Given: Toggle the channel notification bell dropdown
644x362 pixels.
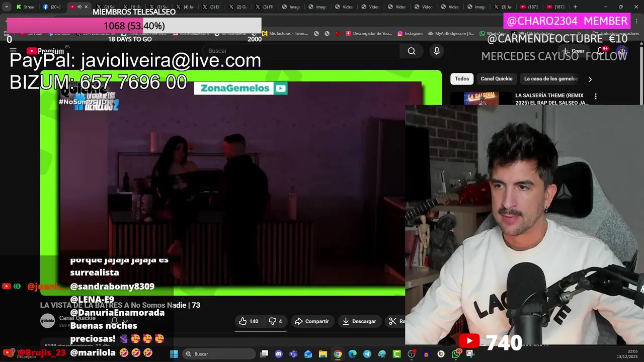Looking at the screenshot, I should [119, 321].
